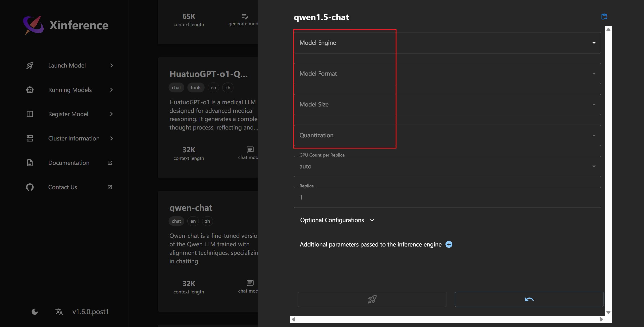Click the left arrow of horizontal scrollbar
The width and height of the screenshot is (644, 327).
pyautogui.click(x=293, y=319)
